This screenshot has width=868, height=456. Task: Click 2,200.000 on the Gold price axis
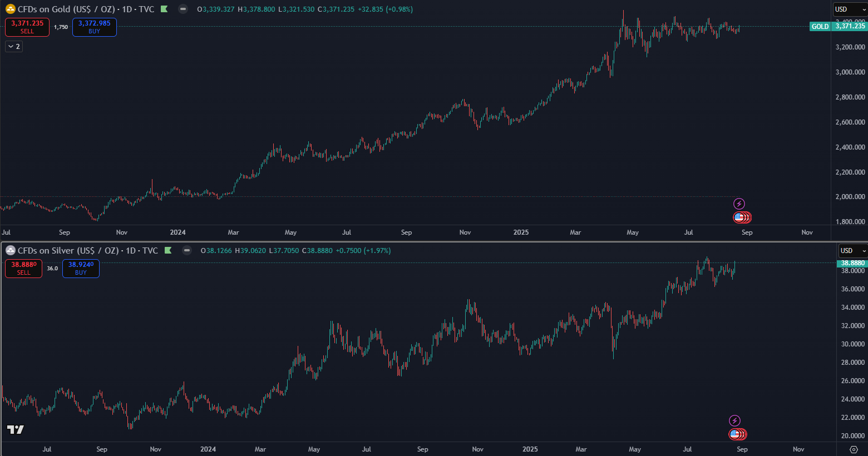tap(850, 172)
